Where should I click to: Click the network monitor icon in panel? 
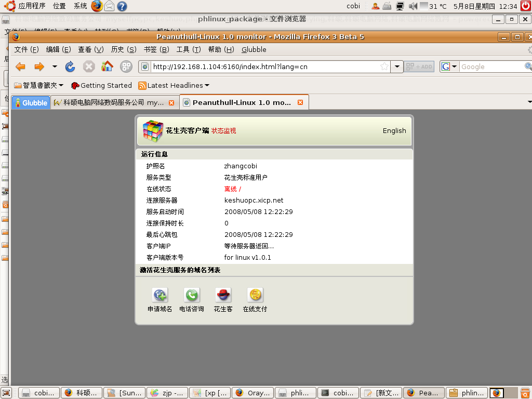pyautogui.click(x=400, y=6)
